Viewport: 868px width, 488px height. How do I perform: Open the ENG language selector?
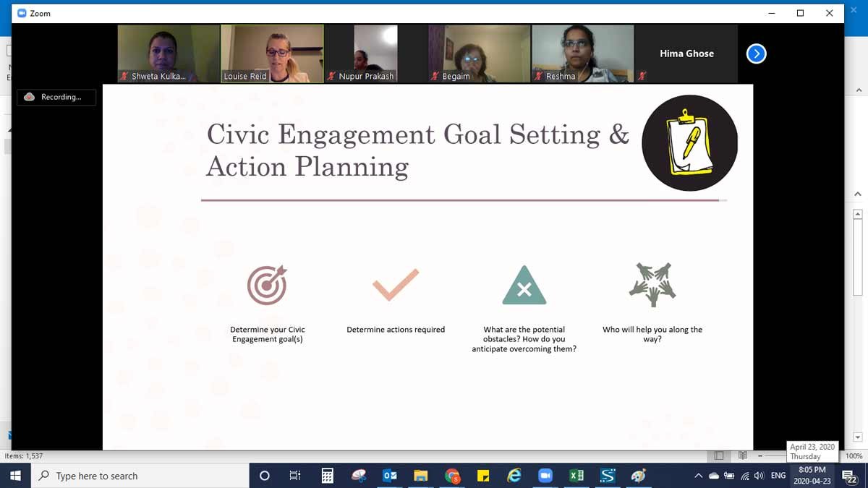click(x=778, y=476)
